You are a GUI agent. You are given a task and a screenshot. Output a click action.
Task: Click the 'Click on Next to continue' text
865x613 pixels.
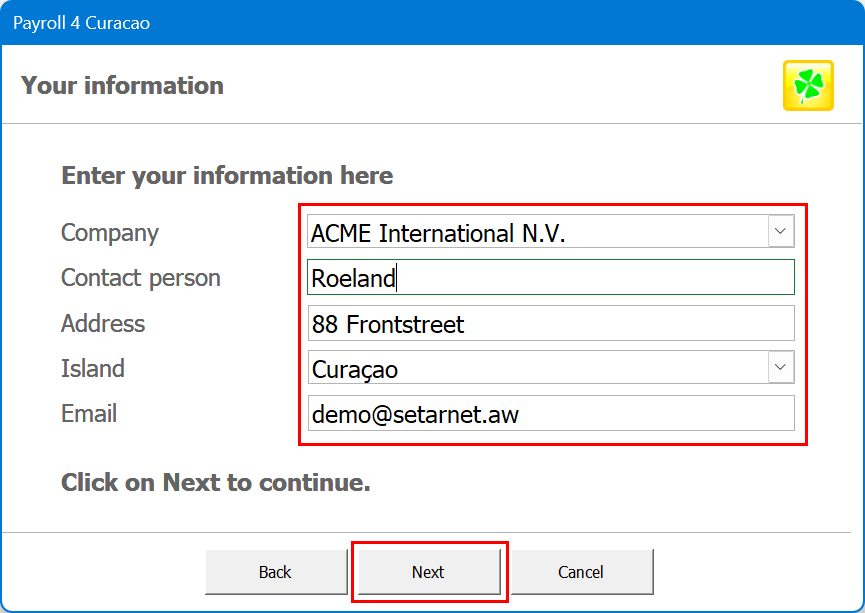[216, 483]
